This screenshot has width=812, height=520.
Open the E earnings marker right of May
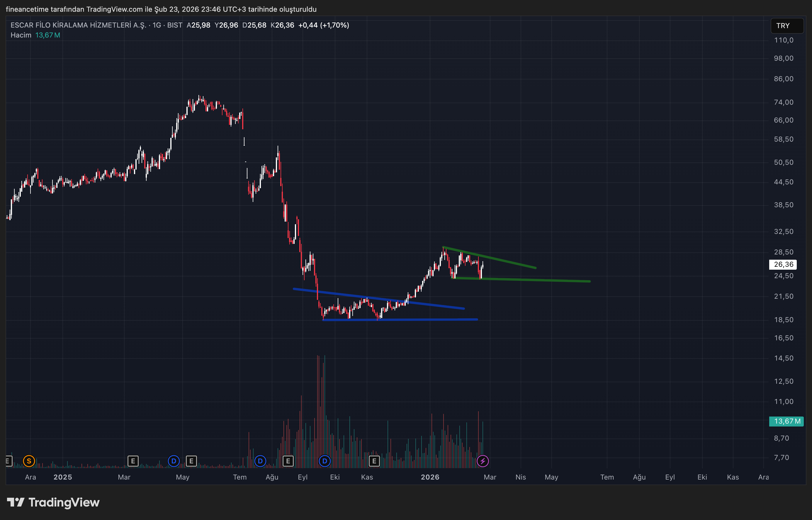191,461
